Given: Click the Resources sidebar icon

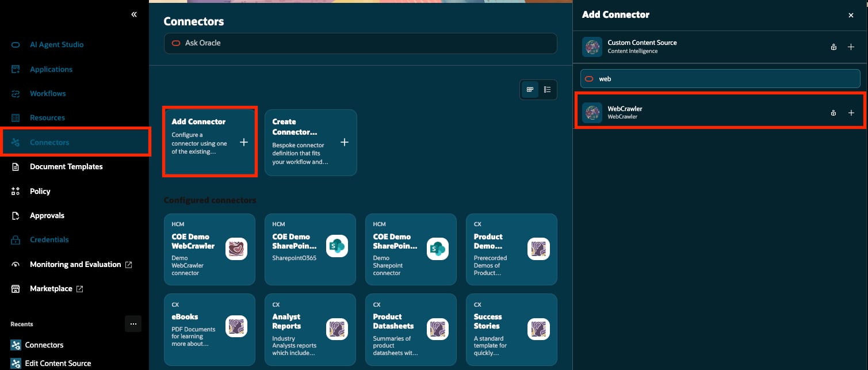Looking at the screenshot, I should 16,117.
